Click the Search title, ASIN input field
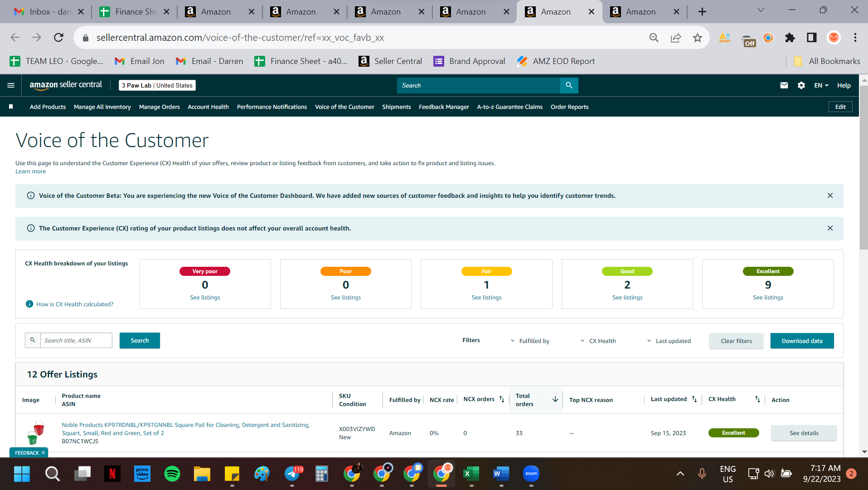 [76, 340]
